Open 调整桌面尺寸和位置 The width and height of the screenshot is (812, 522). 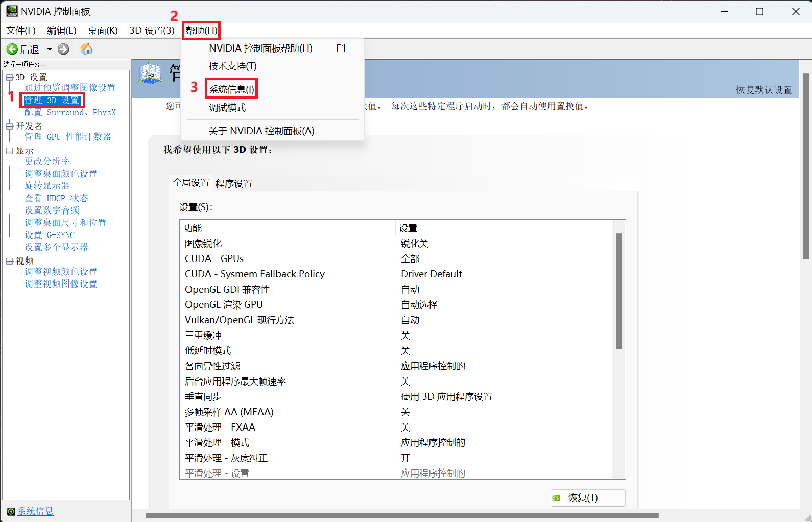[x=65, y=223]
